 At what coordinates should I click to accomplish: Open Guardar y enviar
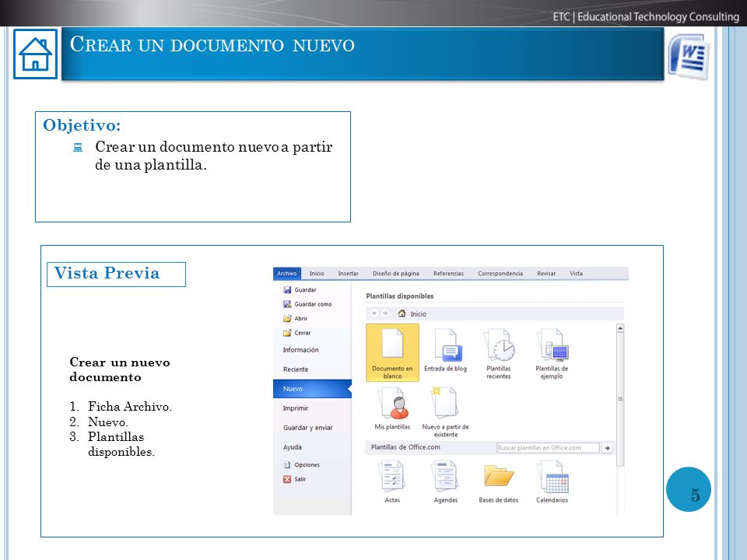coord(308,428)
